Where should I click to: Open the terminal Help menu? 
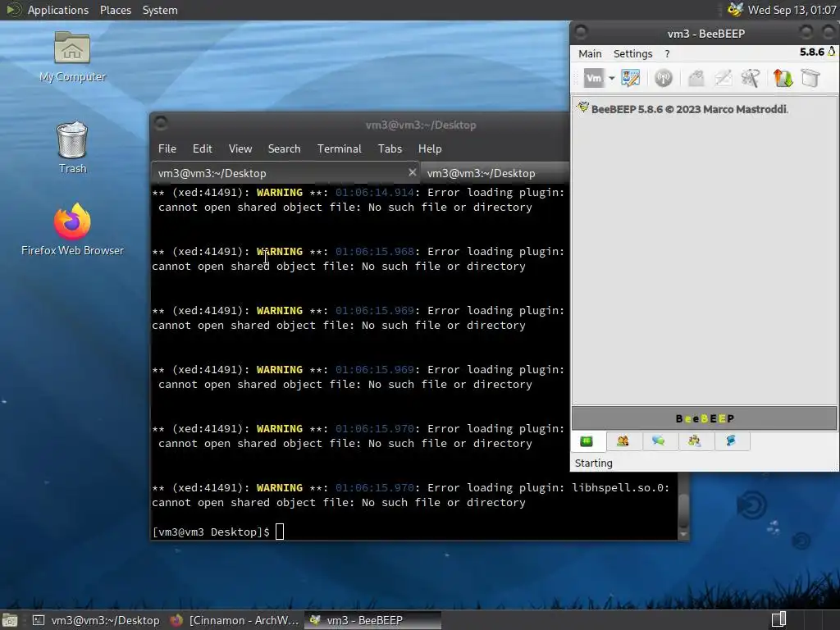[x=430, y=149]
